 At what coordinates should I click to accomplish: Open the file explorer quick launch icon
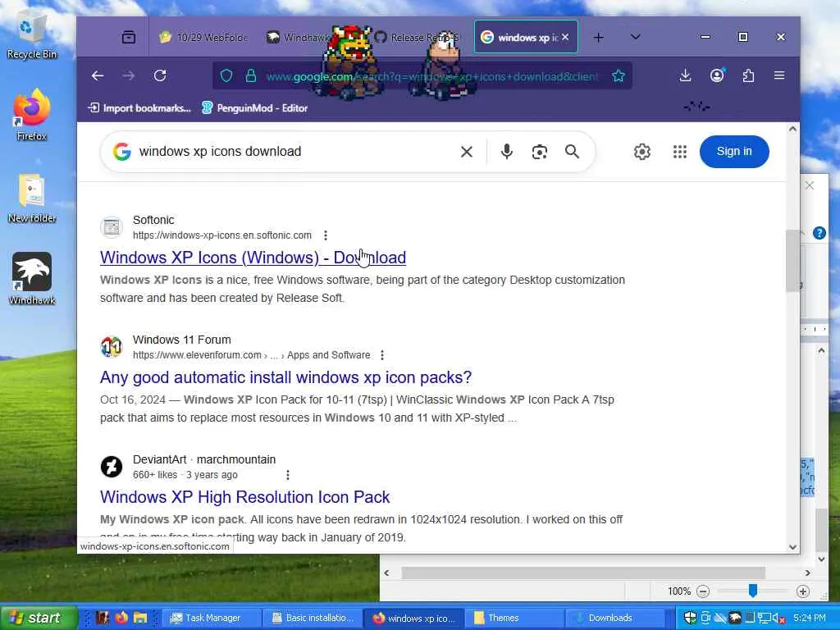[x=140, y=618]
